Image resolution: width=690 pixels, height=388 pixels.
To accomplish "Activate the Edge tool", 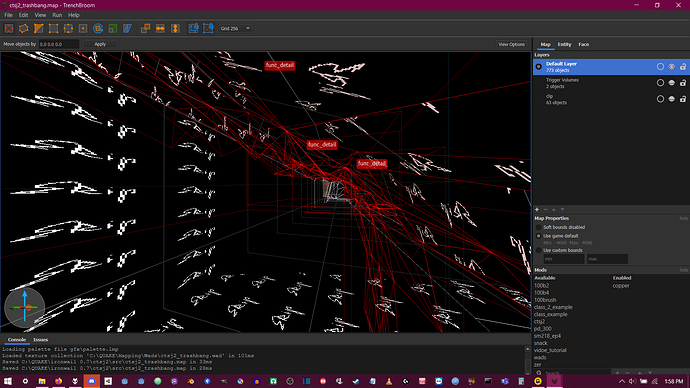I will pos(68,29).
